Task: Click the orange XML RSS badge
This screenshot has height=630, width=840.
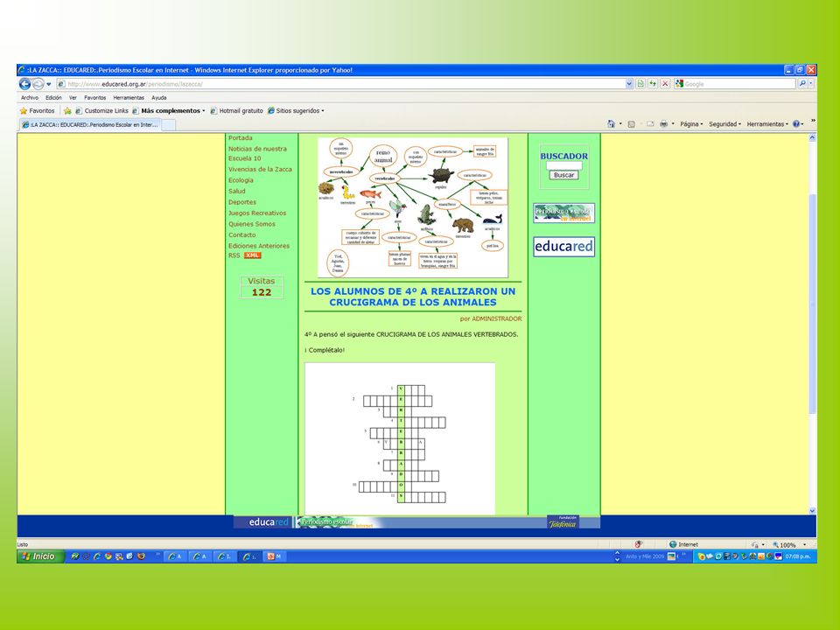Action: click(x=252, y=255)
